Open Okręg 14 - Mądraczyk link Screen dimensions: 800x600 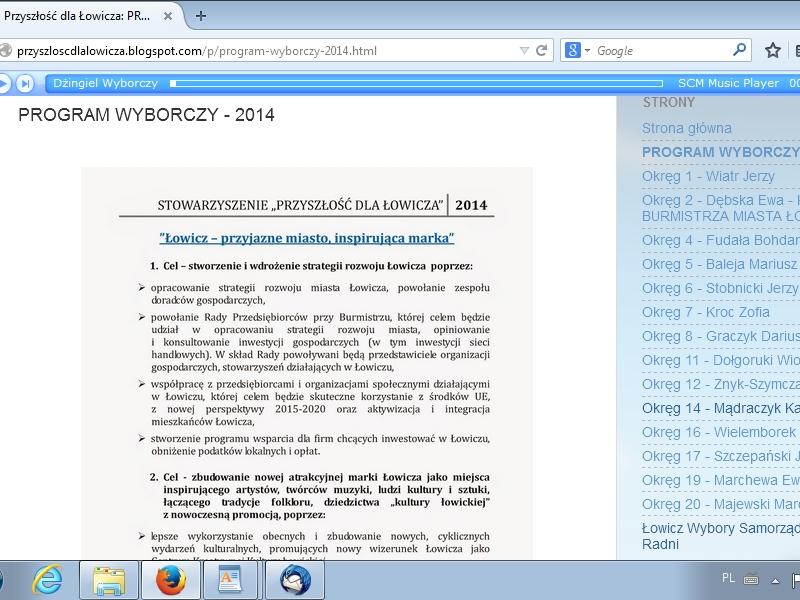(720, 408)
